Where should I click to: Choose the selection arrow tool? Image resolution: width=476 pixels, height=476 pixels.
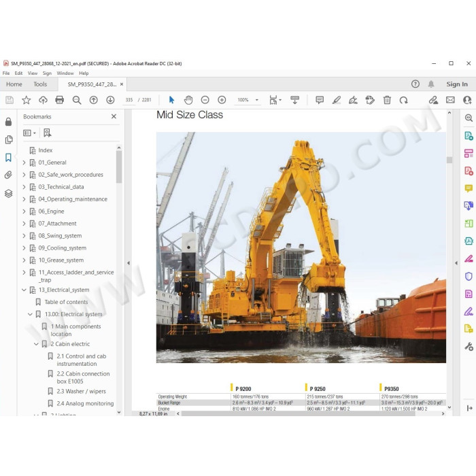click(171, 100)
